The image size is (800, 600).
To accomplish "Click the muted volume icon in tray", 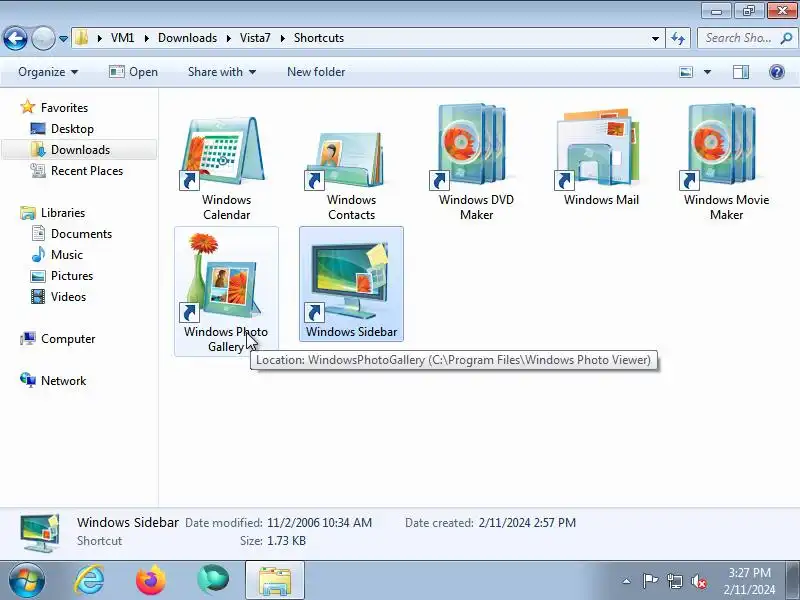I will [x=698, y=581].
